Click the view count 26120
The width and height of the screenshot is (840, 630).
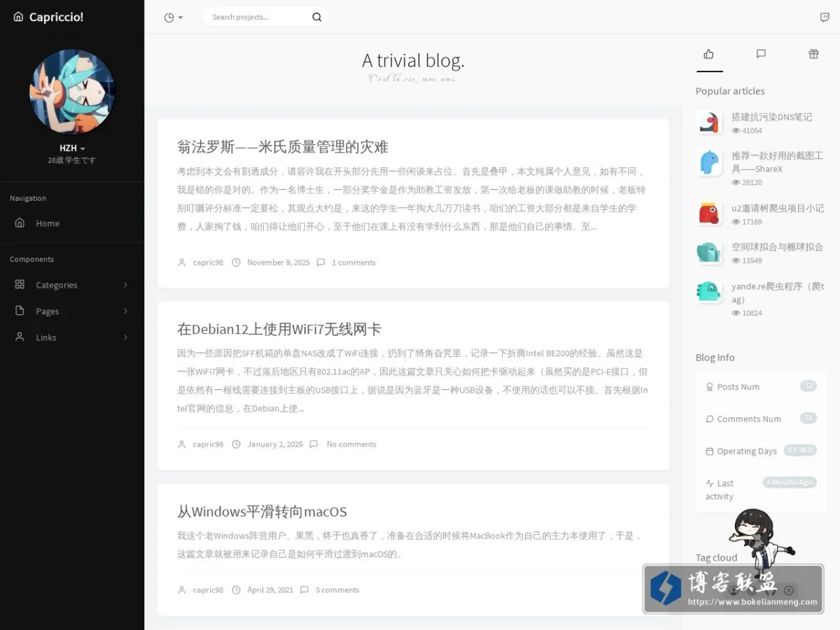[x=752, y=183]
